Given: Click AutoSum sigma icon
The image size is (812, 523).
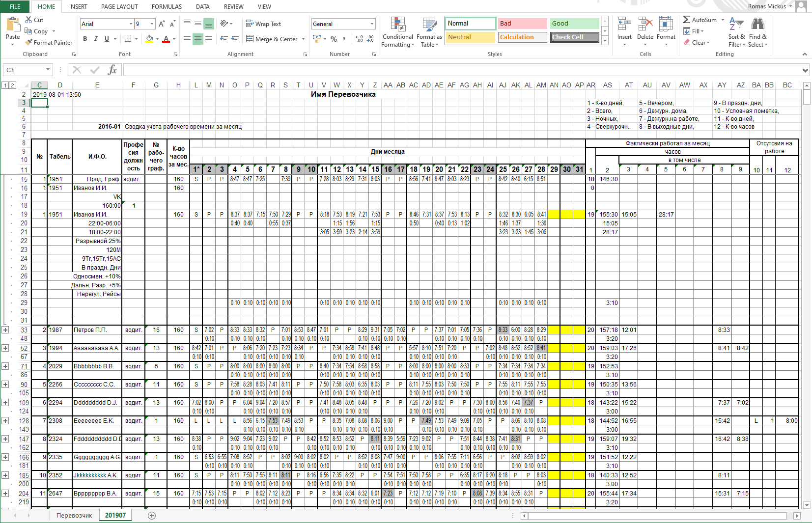Looking at the screenshot, I should click(687, 20).
